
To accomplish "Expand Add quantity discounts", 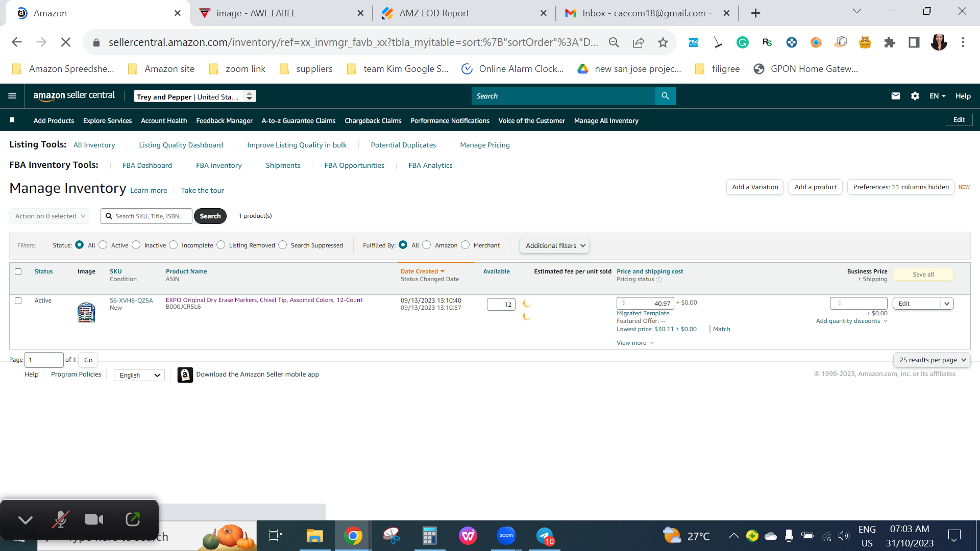I will [852, 321].
